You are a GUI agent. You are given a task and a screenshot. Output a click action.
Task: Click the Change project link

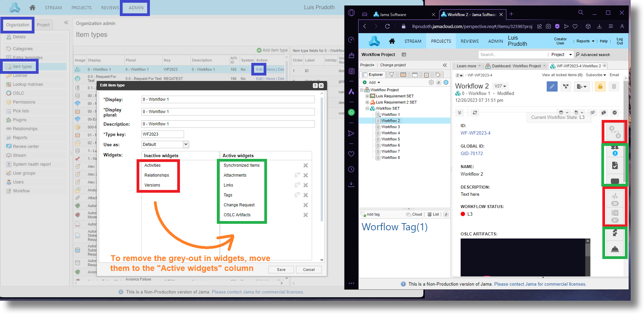393,65
